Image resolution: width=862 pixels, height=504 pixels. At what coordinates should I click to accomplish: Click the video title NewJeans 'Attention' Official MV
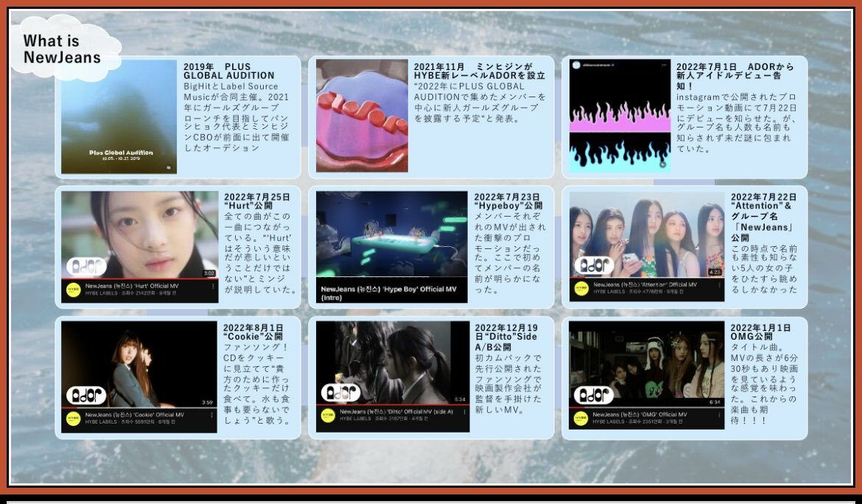pos(645,284)
